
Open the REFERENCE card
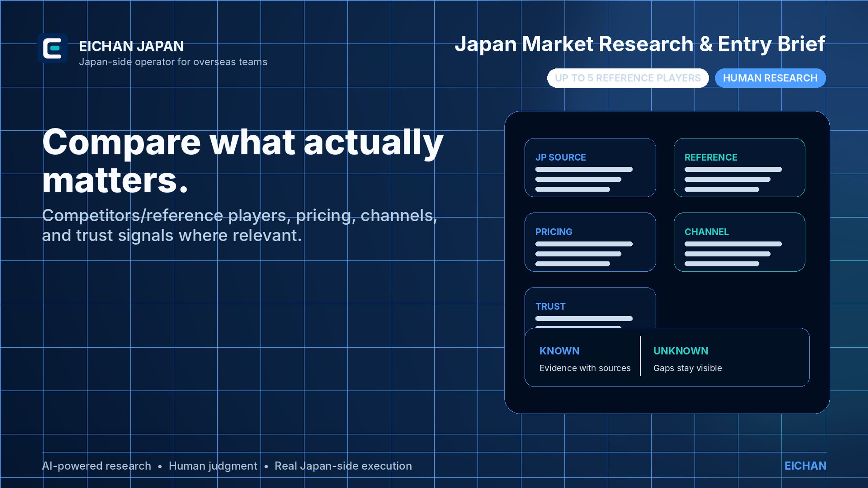click(x=739, y=167)
